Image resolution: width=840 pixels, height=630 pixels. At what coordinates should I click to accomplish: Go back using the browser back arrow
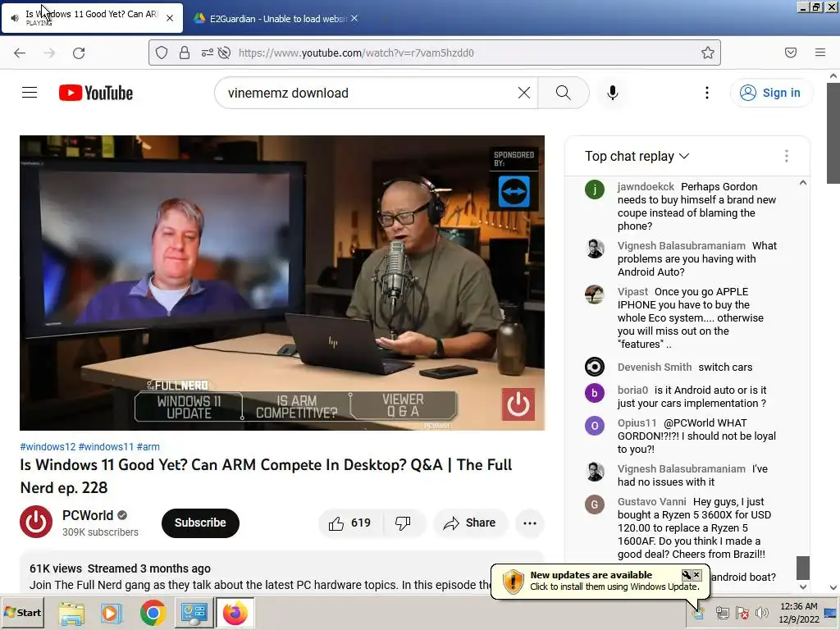[x=20, y=52]
